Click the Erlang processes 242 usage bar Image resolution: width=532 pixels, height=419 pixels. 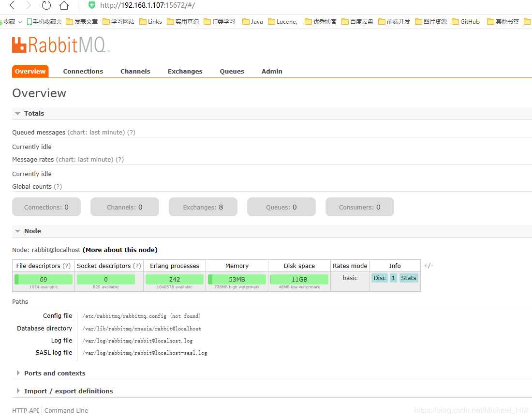[x=175, y=280]
